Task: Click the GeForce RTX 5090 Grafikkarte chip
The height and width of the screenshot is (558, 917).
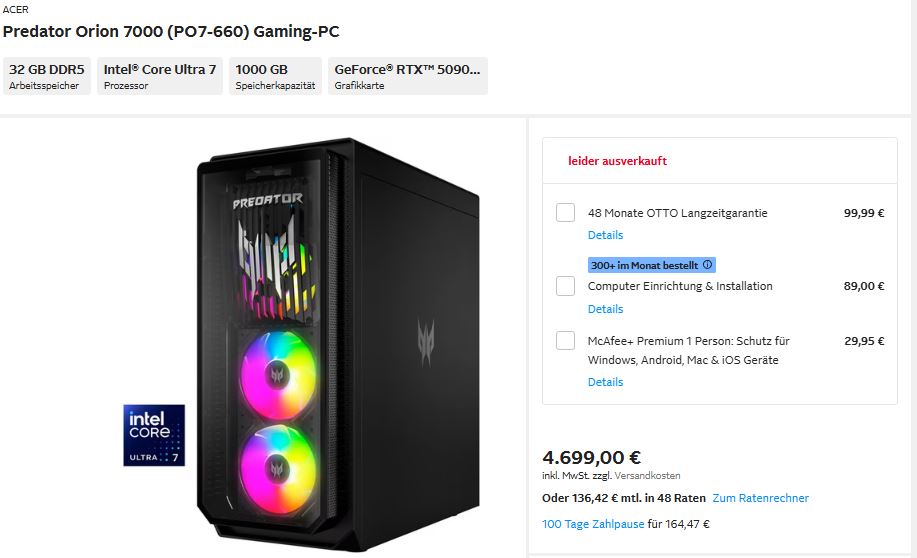Action: (x=407, y=76)
